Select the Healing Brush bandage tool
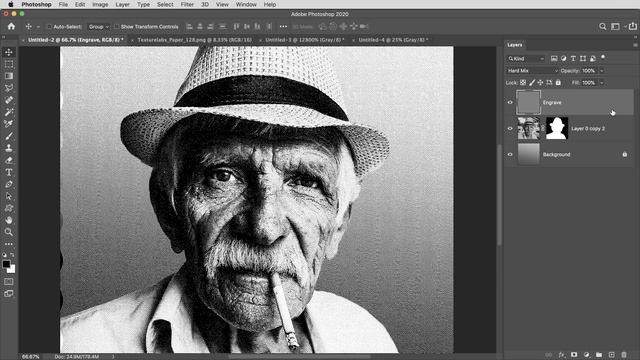The image size is (640, 360). pos(9,100)
